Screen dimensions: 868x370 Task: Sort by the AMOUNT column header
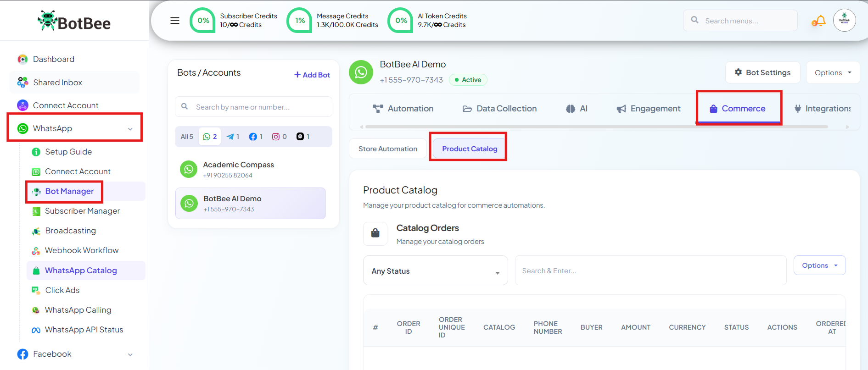tap(636, 327)
